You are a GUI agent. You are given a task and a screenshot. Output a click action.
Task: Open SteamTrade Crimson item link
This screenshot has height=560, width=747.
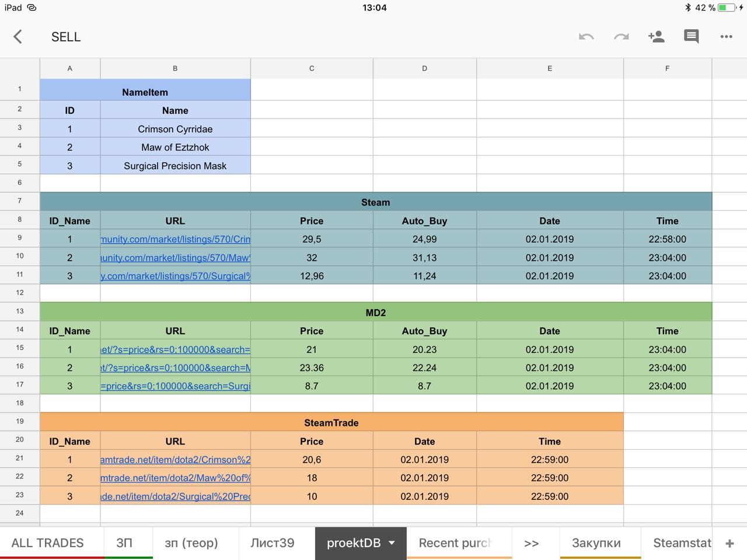(x=176, y=460)
